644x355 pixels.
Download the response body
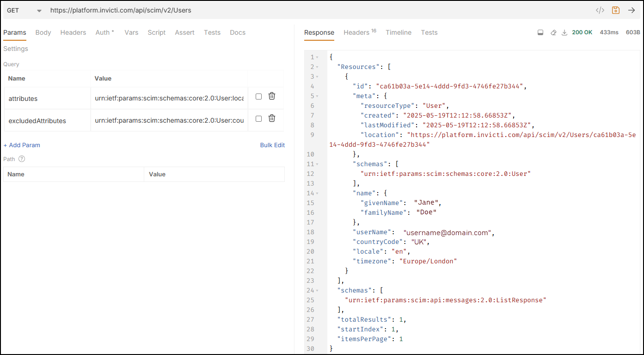point(564,32)
